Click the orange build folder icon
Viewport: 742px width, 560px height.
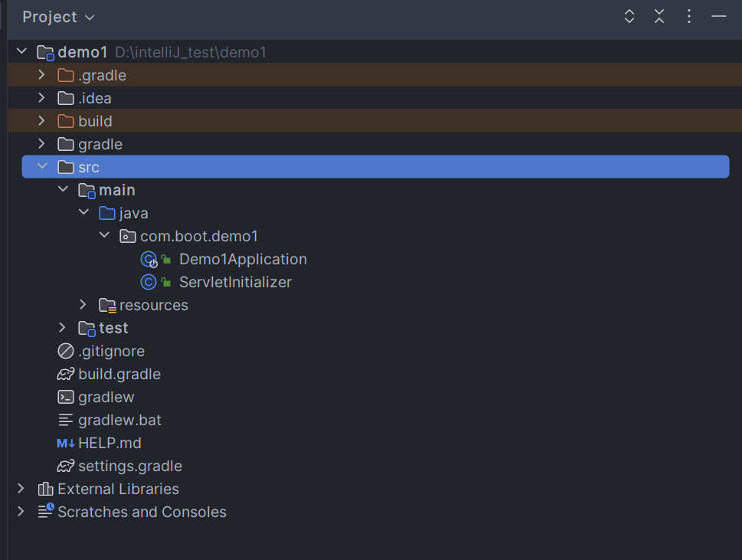65,121
